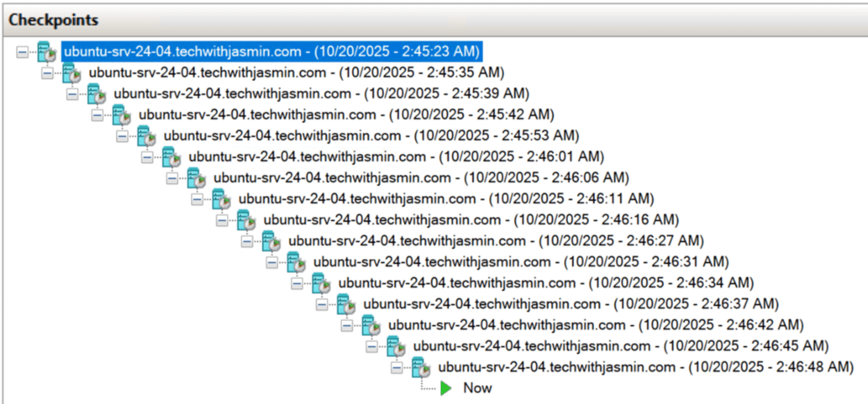Collapse the 2:46:01 AM checkpoint node

coord(147,157)
